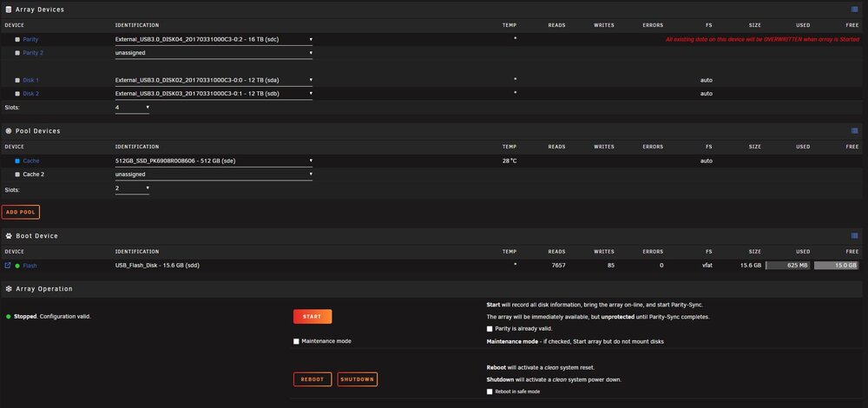Open the Cache device link

(31, 161)
